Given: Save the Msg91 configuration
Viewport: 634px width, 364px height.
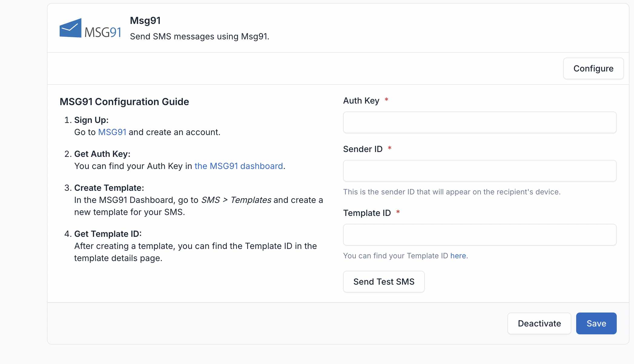Looking at the screenshot, I should click(596, 323).
